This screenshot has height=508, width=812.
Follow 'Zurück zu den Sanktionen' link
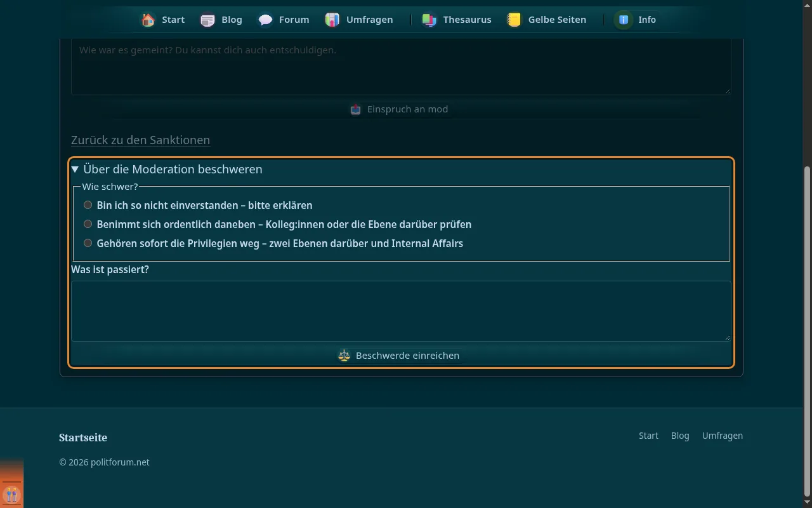(140, 140)
